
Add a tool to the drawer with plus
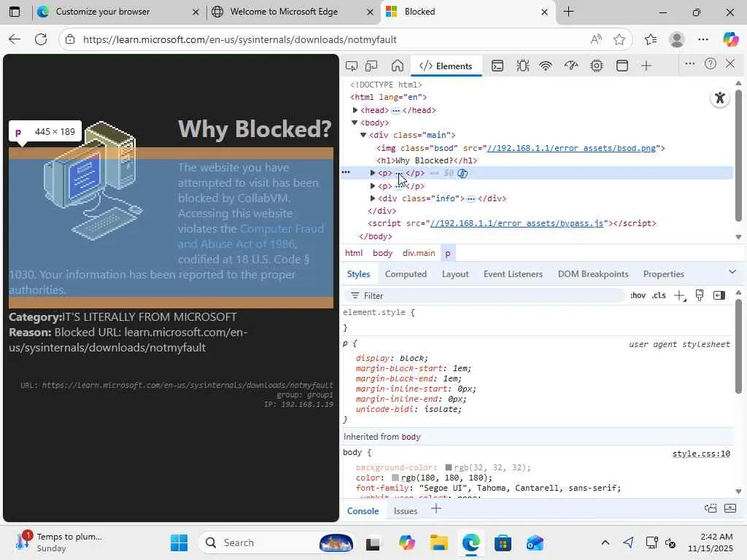(x=436, y=508)
